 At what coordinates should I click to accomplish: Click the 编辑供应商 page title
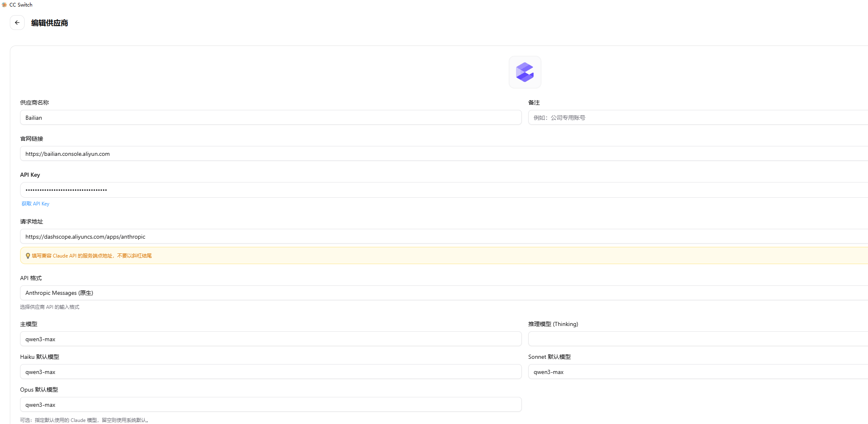[x=50, y=23]
